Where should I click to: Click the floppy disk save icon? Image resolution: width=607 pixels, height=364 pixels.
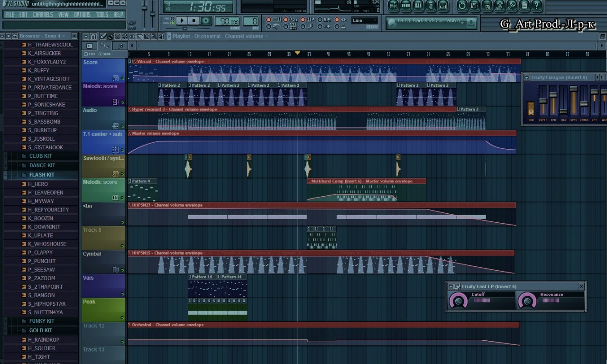tap(487, 6)
